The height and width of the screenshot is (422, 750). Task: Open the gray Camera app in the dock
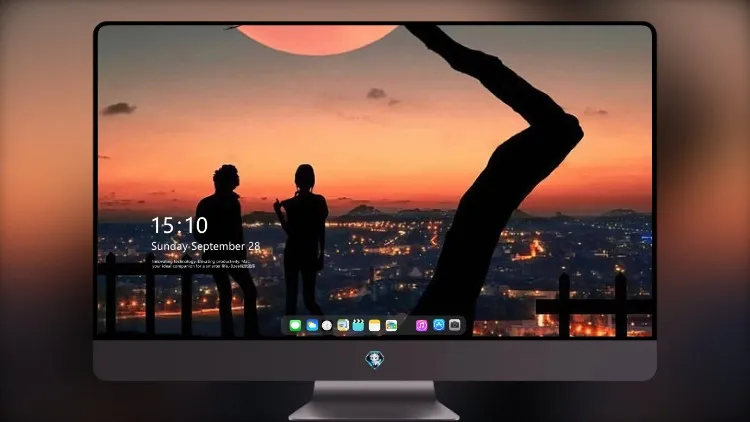coord(455,325)
